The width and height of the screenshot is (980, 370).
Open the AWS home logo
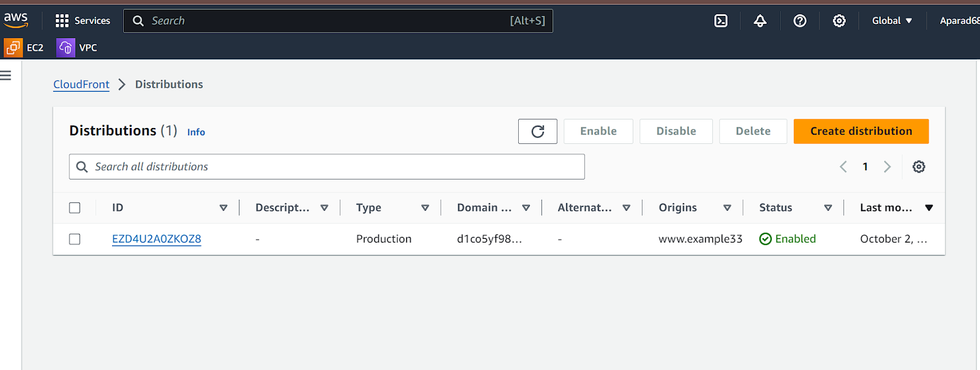16,20
